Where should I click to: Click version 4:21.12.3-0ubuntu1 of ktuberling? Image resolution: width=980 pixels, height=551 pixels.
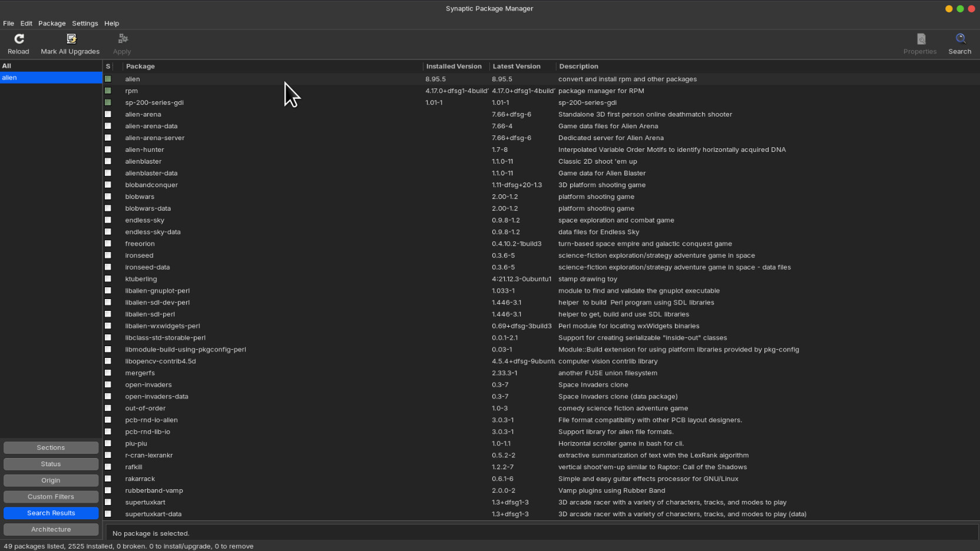(x=521, y=279)
